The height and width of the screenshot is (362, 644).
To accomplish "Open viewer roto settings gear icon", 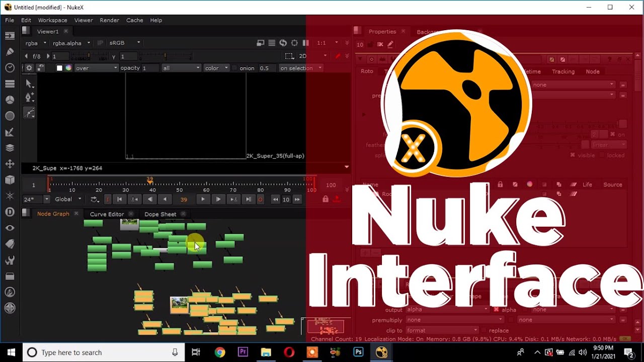I will coord(29,68).
